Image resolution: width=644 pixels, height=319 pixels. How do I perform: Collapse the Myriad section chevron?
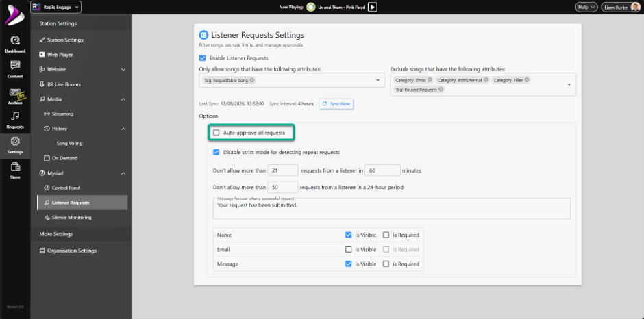(123, 173)
